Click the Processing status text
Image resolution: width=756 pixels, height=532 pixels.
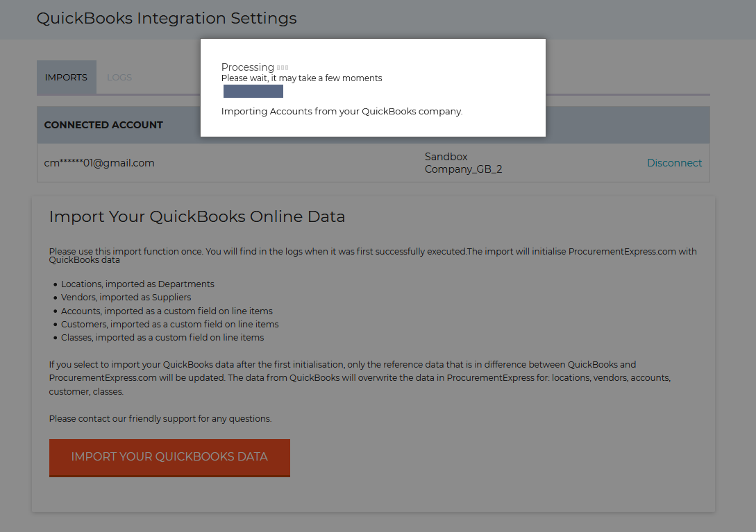247,67
